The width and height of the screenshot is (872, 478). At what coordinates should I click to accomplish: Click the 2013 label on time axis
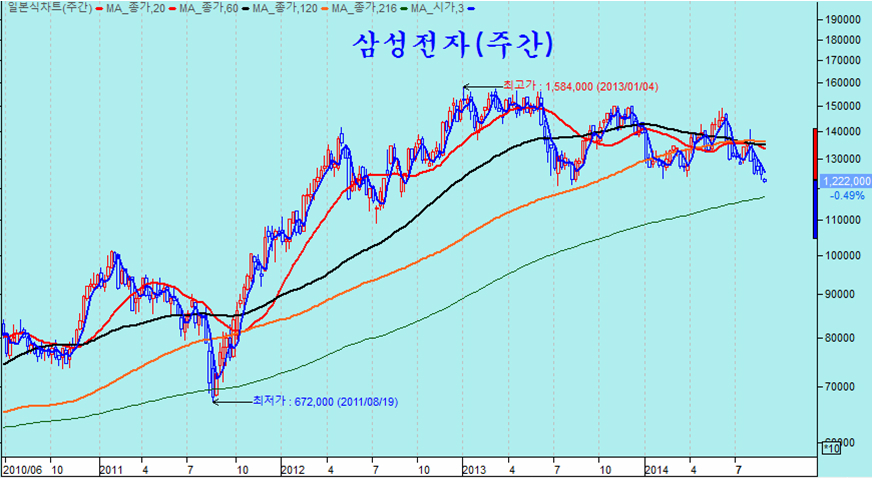click(474, 468)
